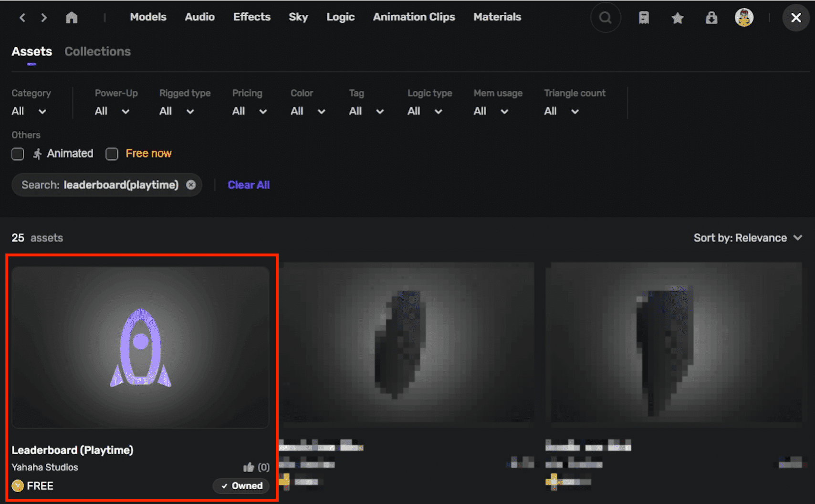Screen dimensions: 815x504
Task: Open the downloads icon
Action: pos(711,18)
